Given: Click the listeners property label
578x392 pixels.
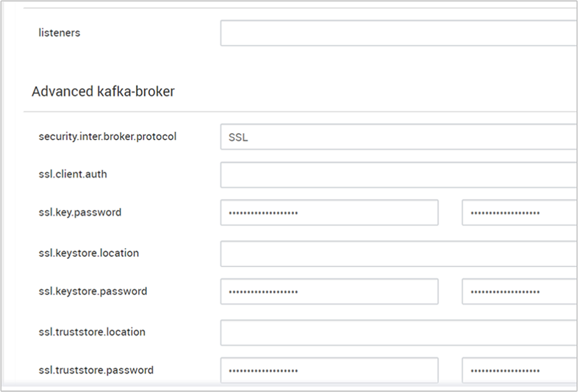Looking at the screenshot, I should [59, 33].
